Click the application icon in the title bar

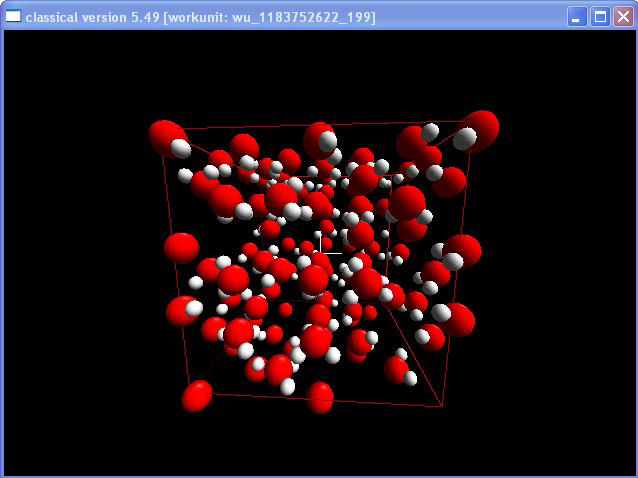click(13, 17)
